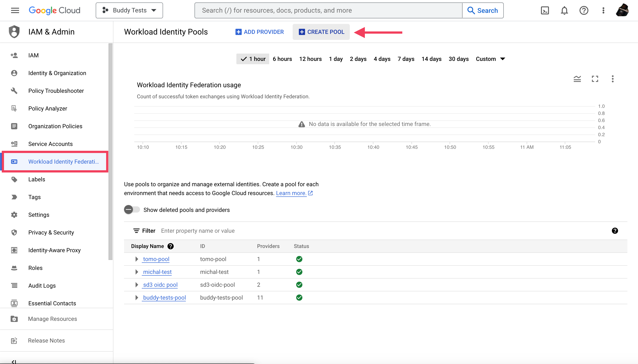
Task: Open the sd3 oidc pool link
Action: click(160, 285)
